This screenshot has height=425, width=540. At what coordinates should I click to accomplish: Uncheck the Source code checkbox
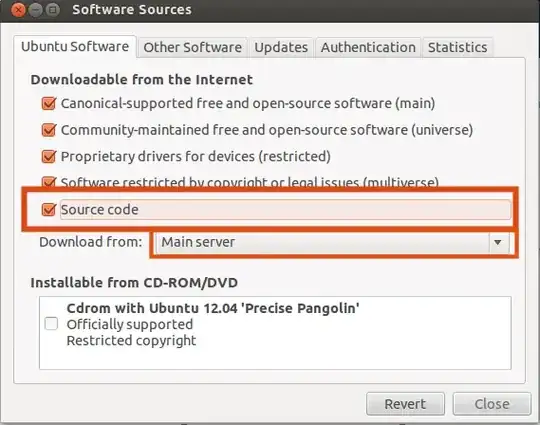[x=49, y=209]
